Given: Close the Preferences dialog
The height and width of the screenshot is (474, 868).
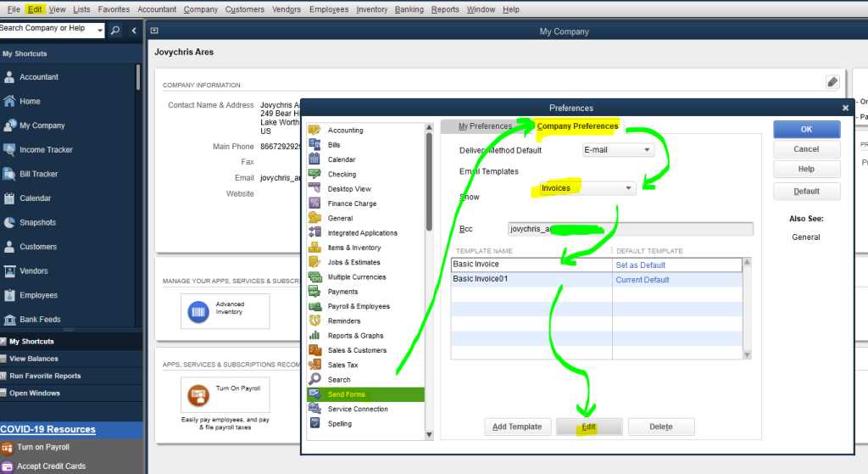Looking at the screenshot, I should 845,108.
